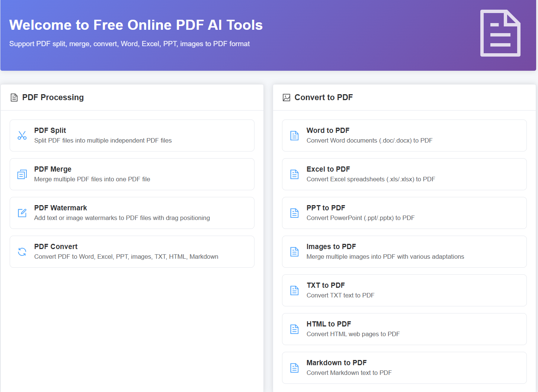Click the 'PDF Processing' section heading
The width and height of the screenshot is (538, 392).
tap(53, 98)
